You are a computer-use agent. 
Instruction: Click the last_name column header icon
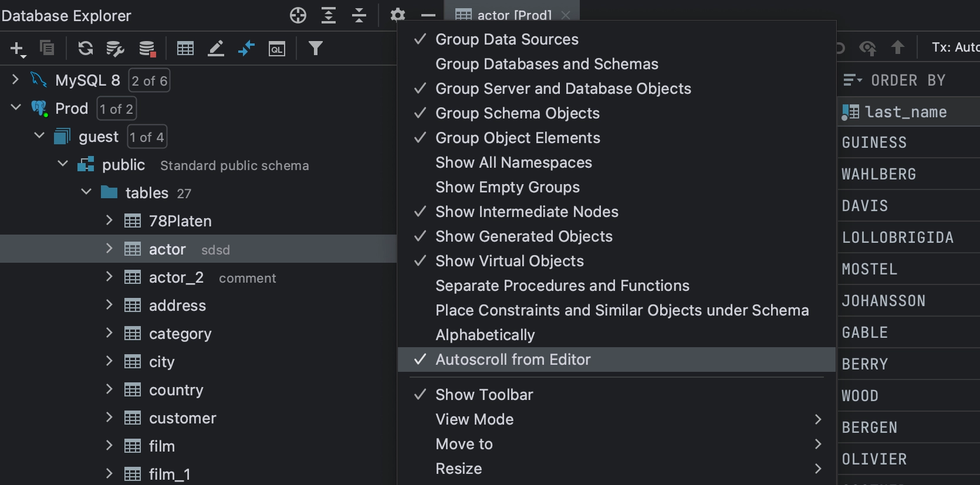point(850,112)
